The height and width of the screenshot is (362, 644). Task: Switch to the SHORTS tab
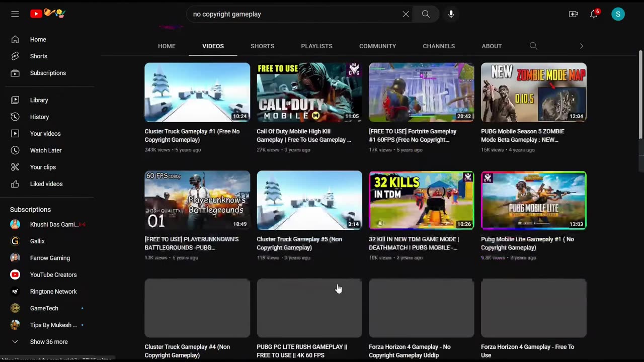click(x=262, y=46)
